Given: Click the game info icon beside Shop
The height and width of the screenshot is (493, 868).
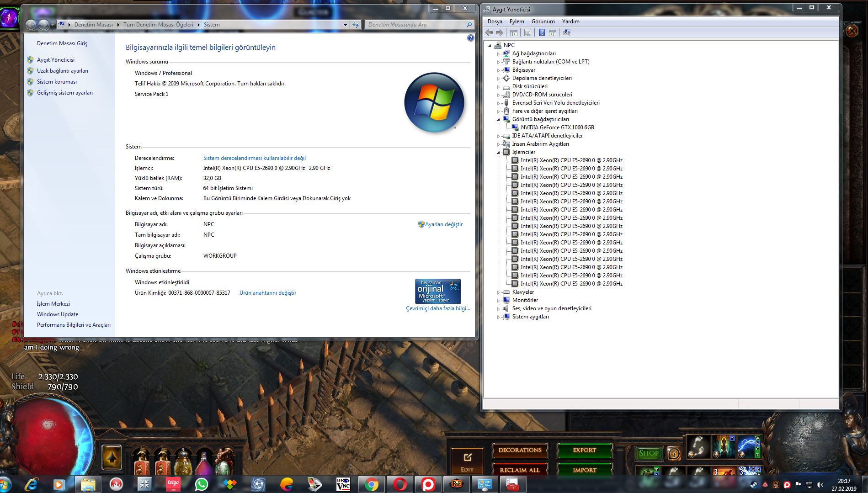Looking at the screenshot, I should (x=674, y=453).
